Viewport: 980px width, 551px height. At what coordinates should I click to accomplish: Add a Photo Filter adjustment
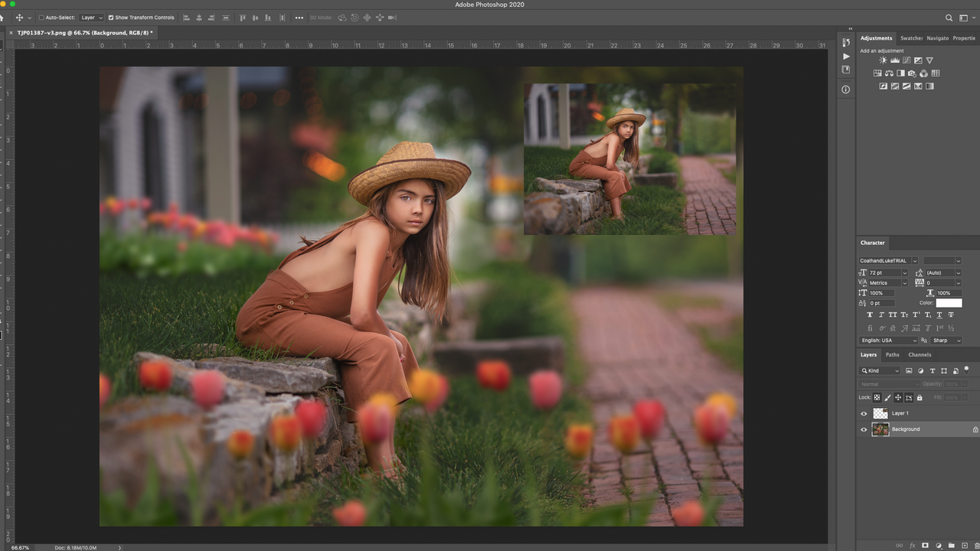tap(912, 73)
